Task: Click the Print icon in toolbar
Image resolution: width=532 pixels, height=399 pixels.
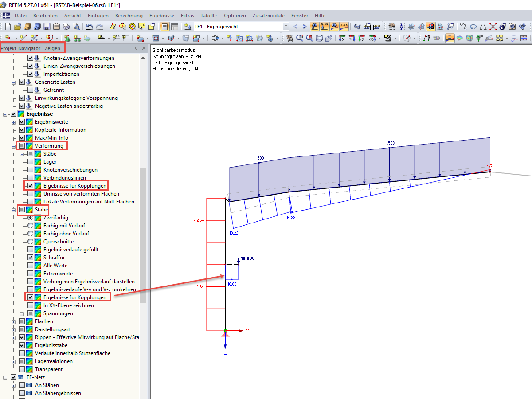Action: click(x=66, y=27)
